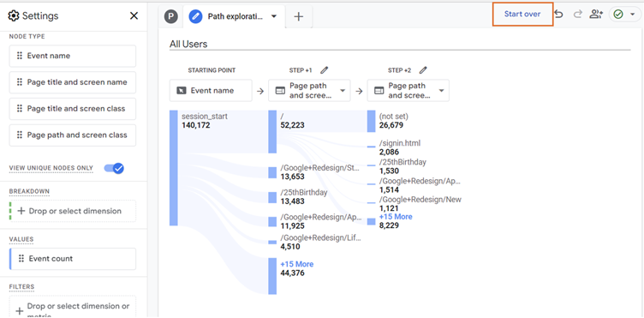Click the plus icon in Breakdown box
The image size is (644, 318).
[21, 211]
